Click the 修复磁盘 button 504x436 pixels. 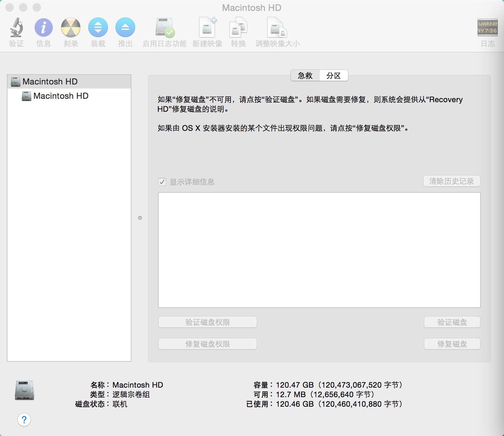pyautogui.click(x=452, y=344)
